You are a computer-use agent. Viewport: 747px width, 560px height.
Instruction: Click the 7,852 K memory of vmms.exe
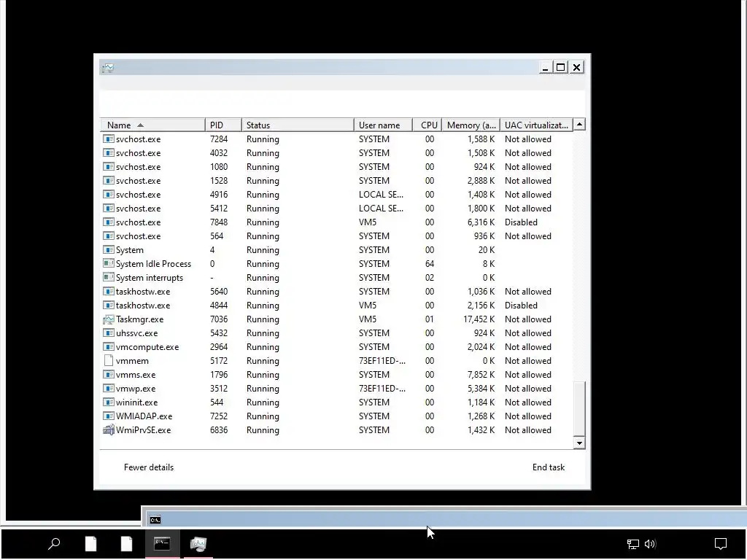481,375
